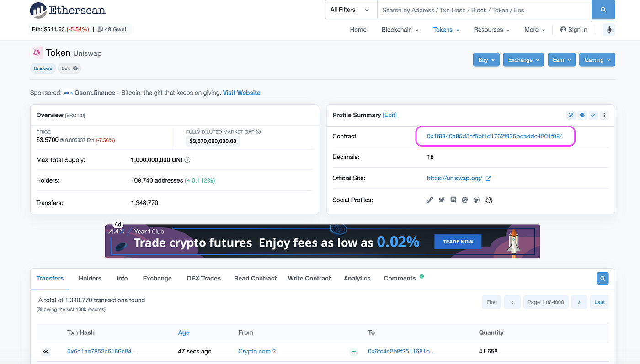Click the external link icon beside uniswap.org
The image size is (640, 364).
coord(488,179)
